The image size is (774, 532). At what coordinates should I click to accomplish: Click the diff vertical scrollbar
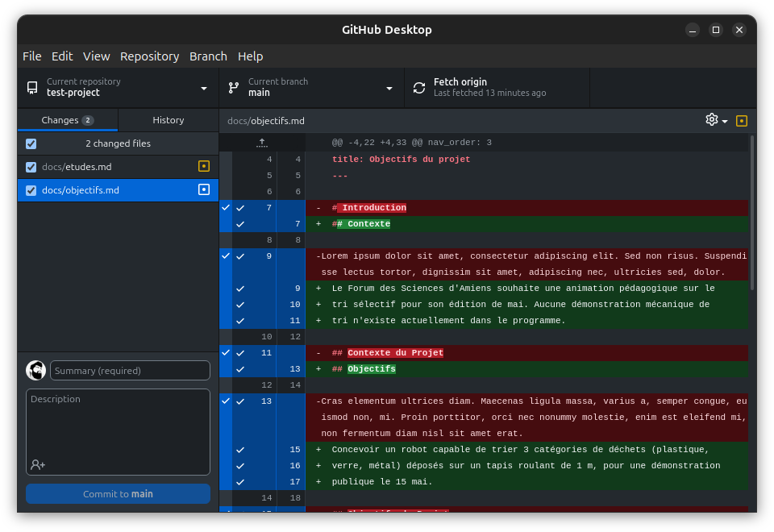(752, 213)
